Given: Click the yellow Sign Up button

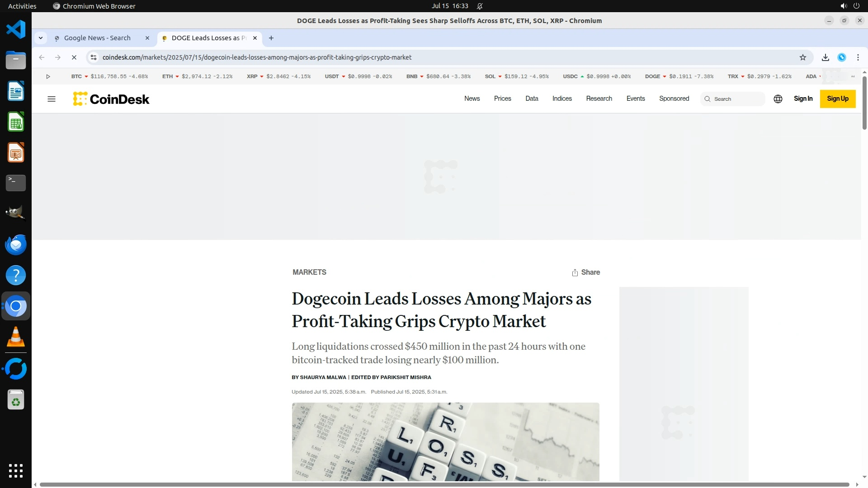Looking at the screenshot, I should point(837,99).
